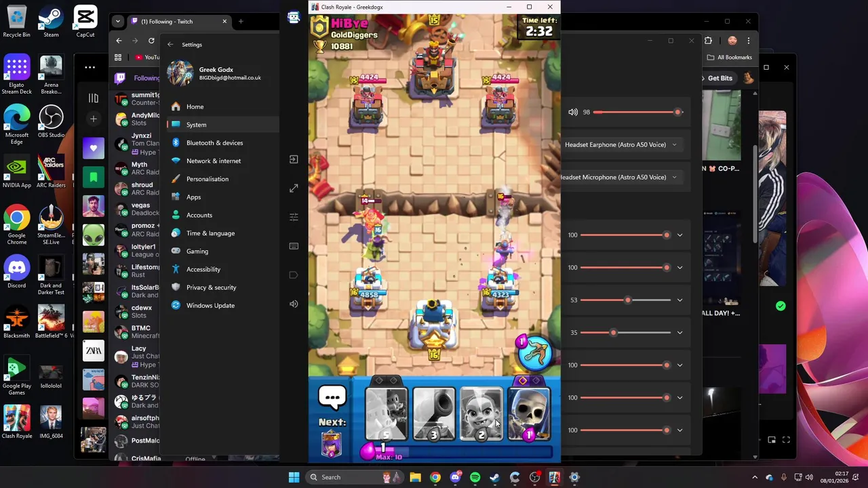Click the fullscreen arrows icon in game sidebar
Viewport: 868px width, 488px height.
pos(294,188)
